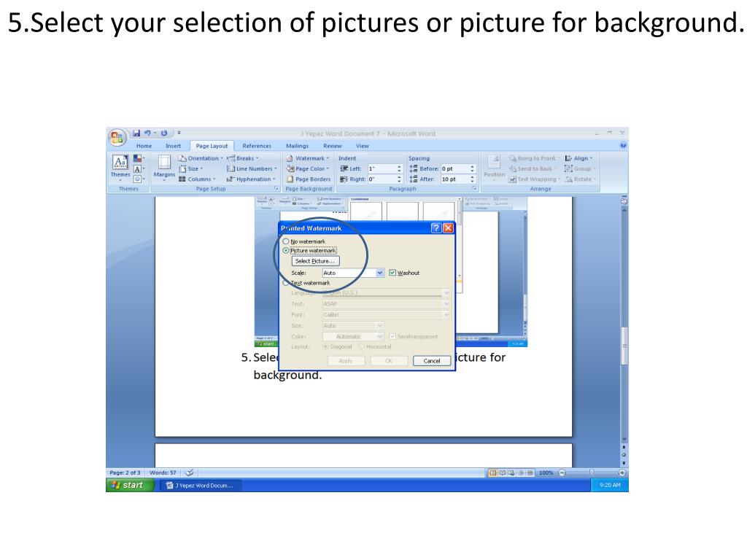The width and height of the screenshot is (747, 560).
Task: Click Text Wrapping
Action: (535, 179)
